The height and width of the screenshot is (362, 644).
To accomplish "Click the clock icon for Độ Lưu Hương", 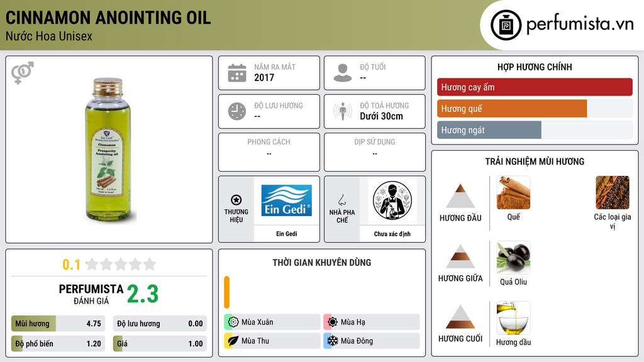I will [237, 111].
